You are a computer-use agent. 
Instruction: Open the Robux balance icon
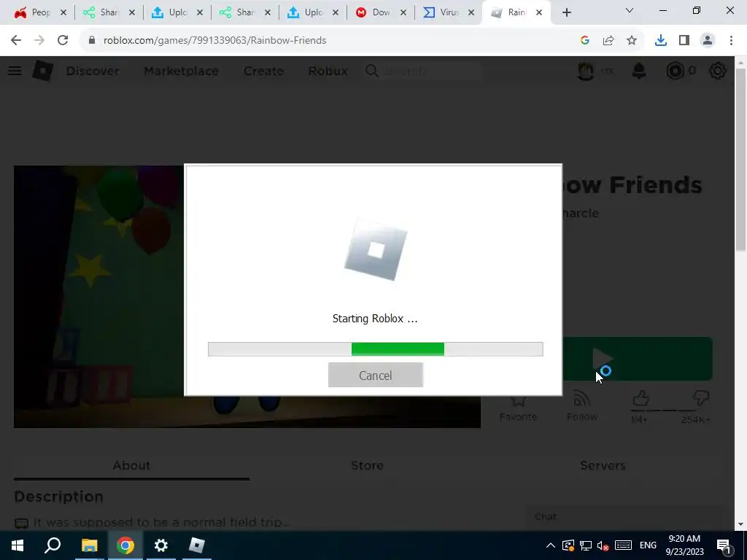675,71
